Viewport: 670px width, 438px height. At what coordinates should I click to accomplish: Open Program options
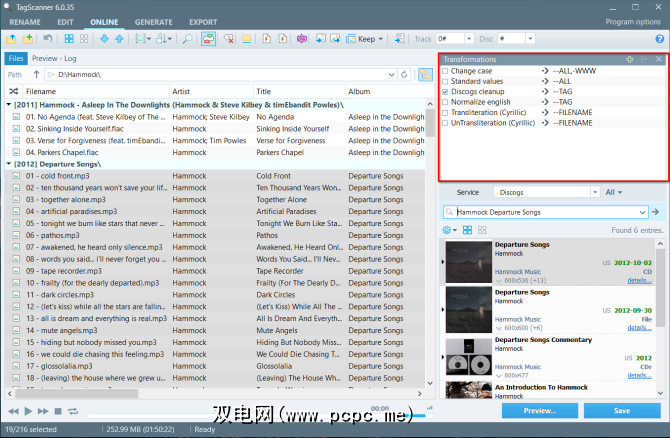click(633, 22)
